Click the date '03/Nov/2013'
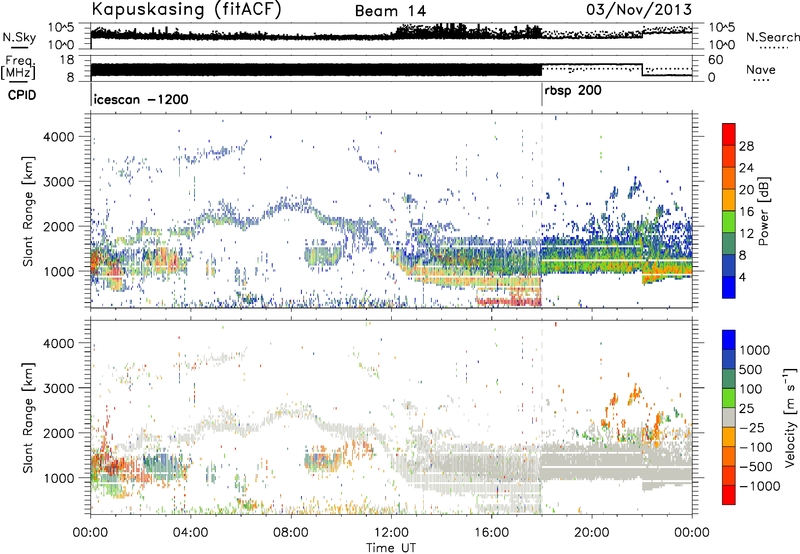This screenshot has height=554, width=800. click(x=639, y=9)
